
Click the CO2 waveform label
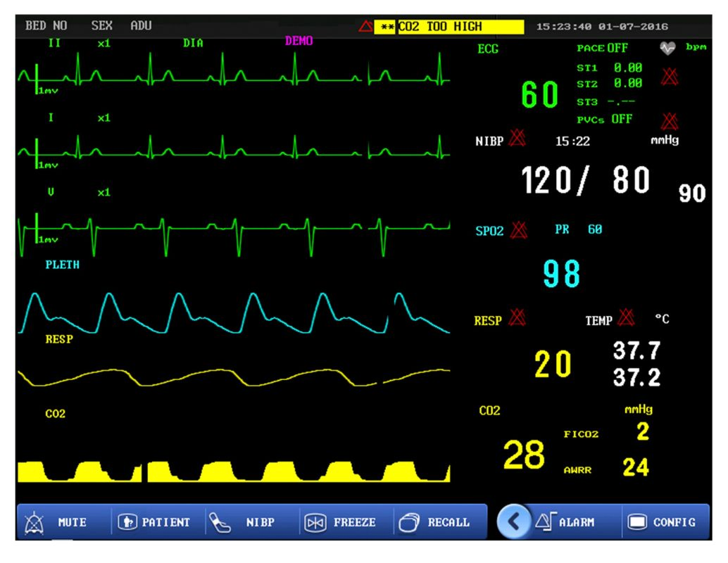click(x=55, y=414)
